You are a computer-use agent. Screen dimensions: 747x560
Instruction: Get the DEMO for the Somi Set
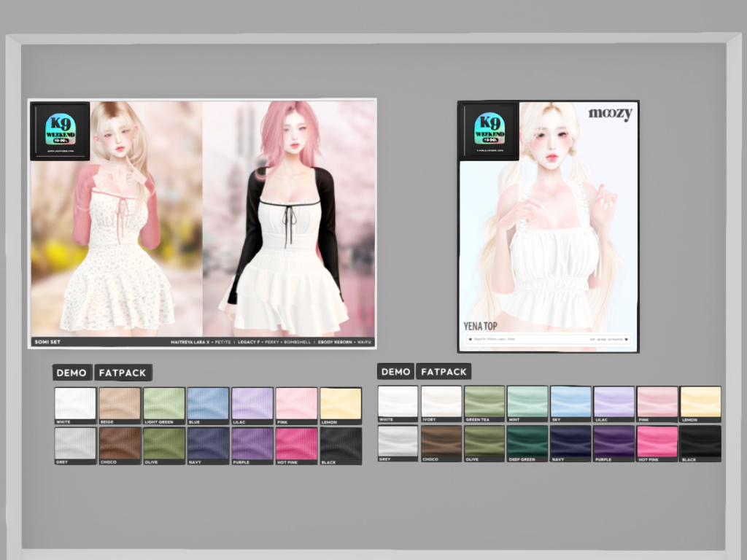pyautogui.click(x=71, y=373)
